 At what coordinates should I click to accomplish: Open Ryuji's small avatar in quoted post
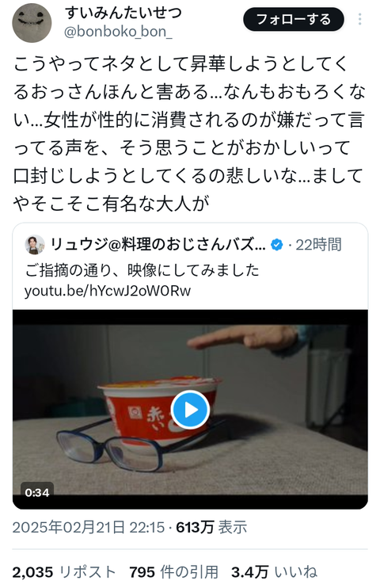(35, 245)
